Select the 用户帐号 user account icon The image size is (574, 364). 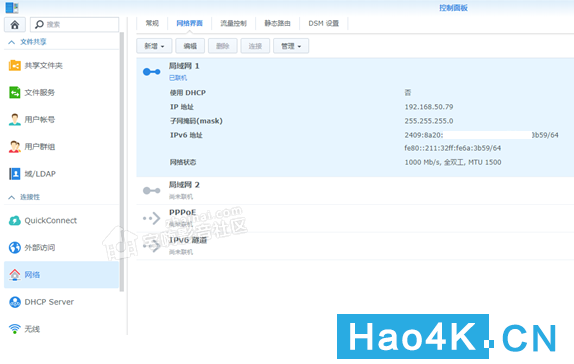click(15, 119)
